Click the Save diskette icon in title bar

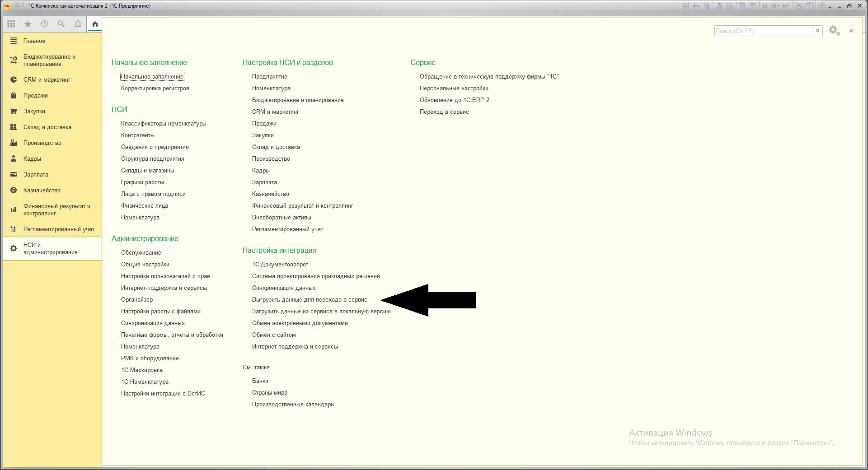[686, 6]
